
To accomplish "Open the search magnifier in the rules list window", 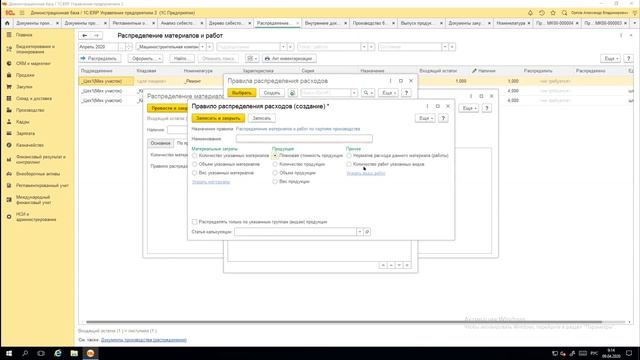I will coord(367,93).
